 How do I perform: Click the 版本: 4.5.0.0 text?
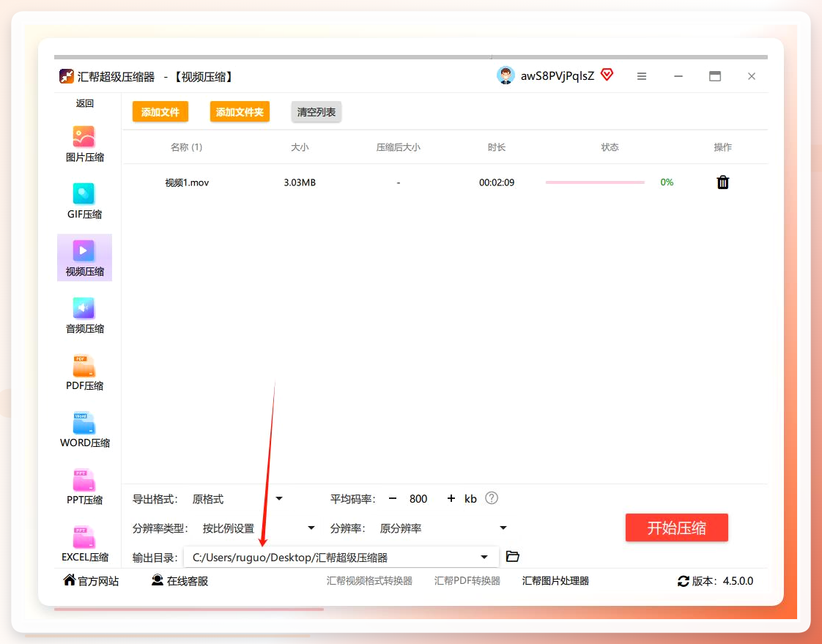[722, 581]
